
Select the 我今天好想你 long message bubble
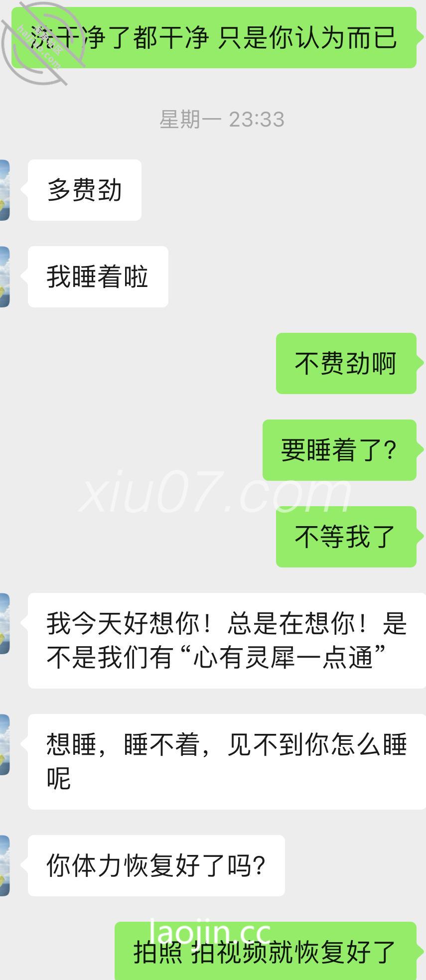click(227, 641)
